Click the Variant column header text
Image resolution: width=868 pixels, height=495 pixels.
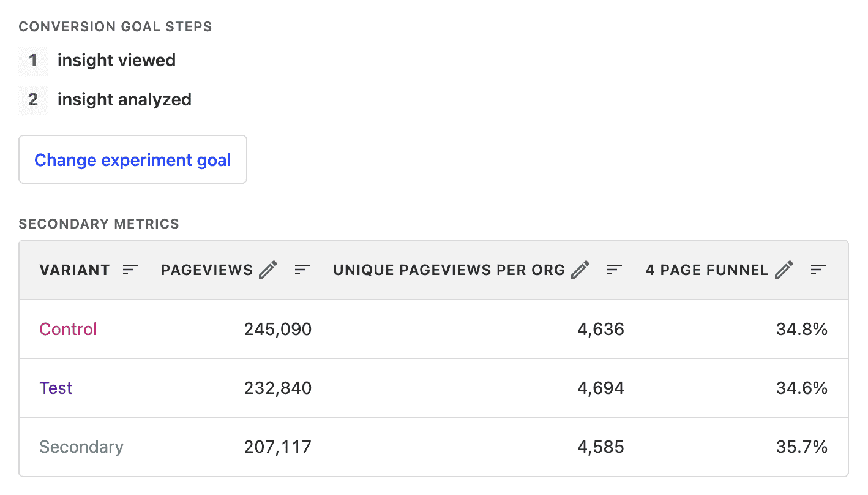pos(75,270)
